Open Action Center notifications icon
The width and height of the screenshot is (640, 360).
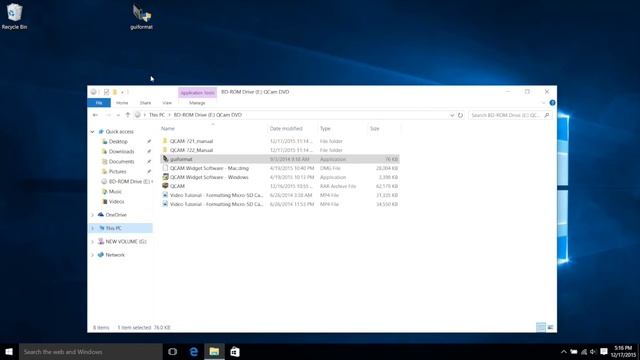coord(604,352)
